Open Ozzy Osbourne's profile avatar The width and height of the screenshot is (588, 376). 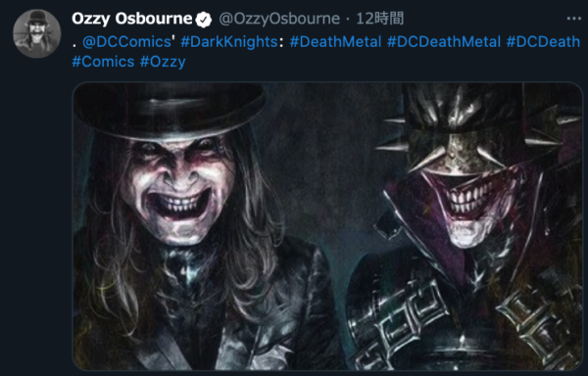pos(37,33)
